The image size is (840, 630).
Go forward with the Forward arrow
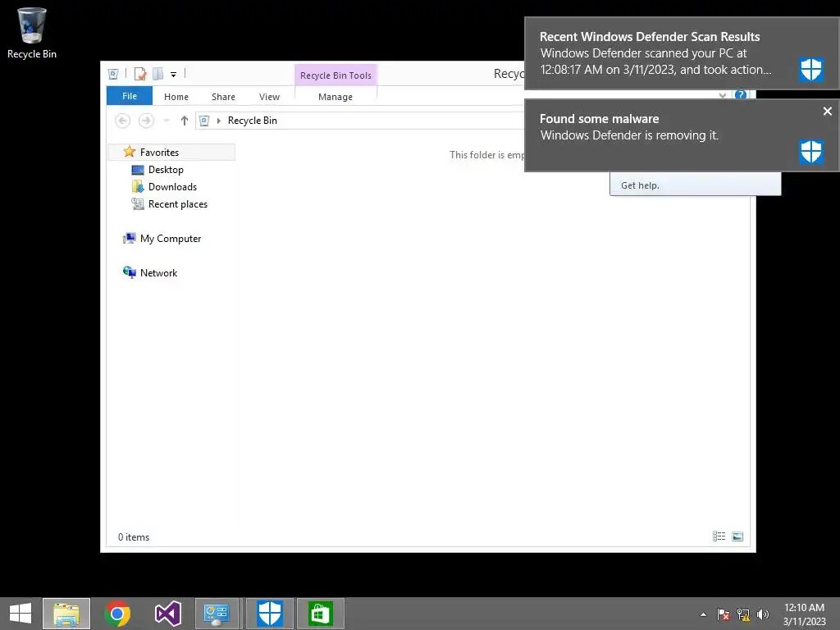coord(146,121)
